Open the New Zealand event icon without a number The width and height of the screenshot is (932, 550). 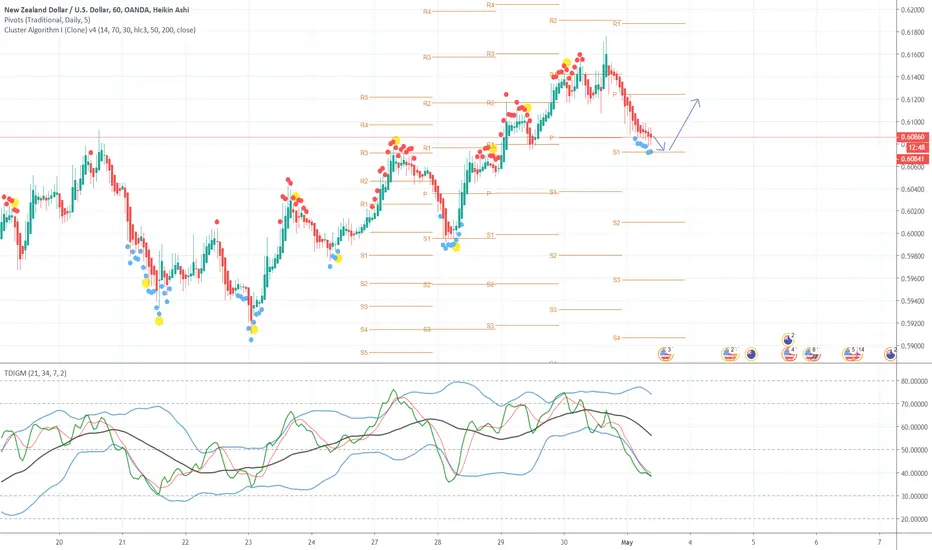coord(751,354)
